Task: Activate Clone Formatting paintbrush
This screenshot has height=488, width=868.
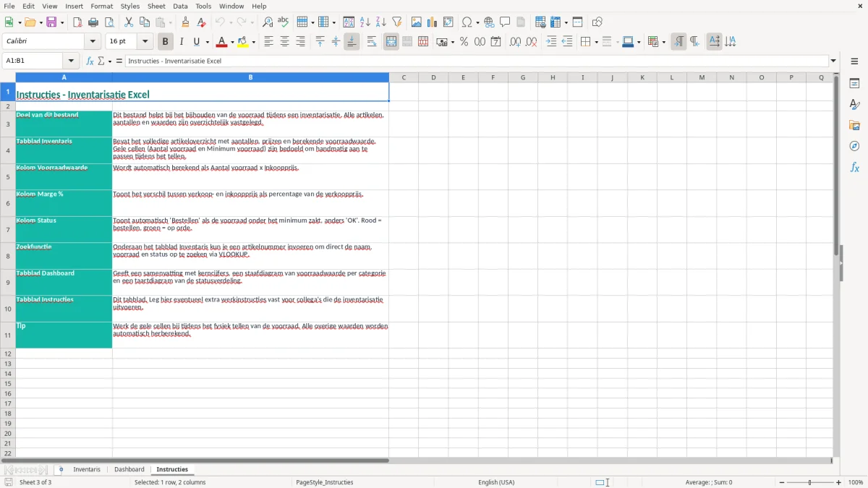Action: (185, 22)
